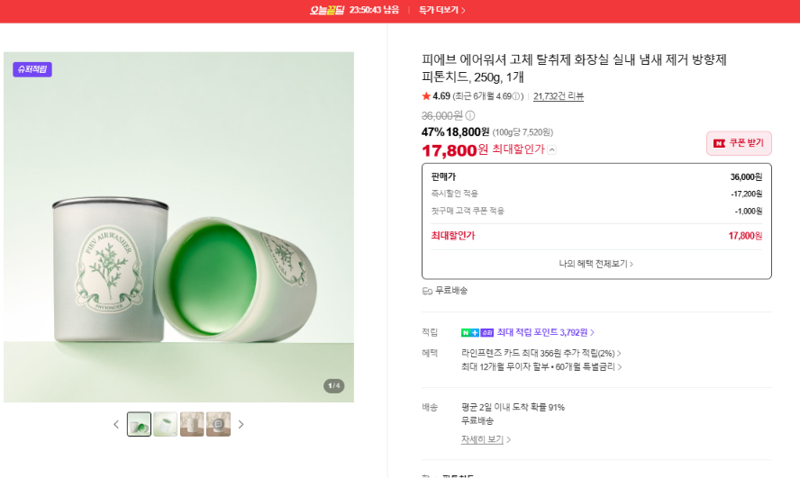The width and height of the screenshot is (800, 478).
Task: Click the 슈퍼적립 badge on the product image
Action: (32, 69)
